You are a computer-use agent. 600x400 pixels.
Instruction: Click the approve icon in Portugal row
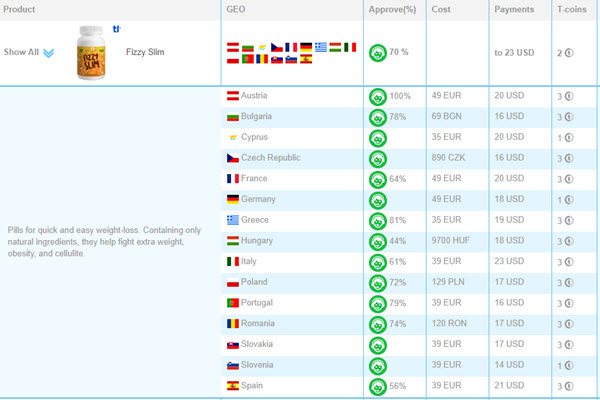[378, 304]
